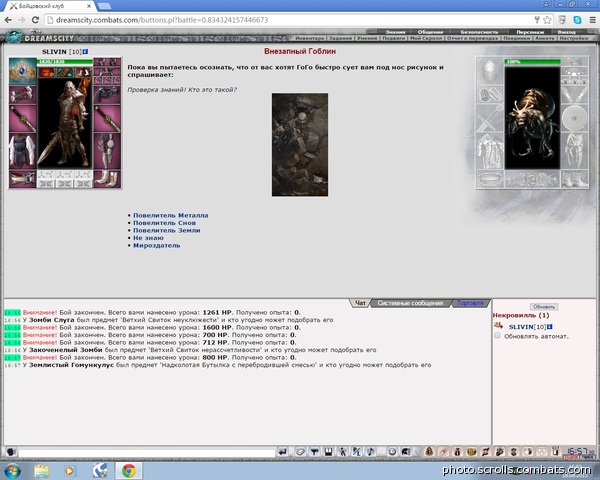Click the send message enter-arrow icon
The height and width of the screenshot is (480, 600).
282,452
